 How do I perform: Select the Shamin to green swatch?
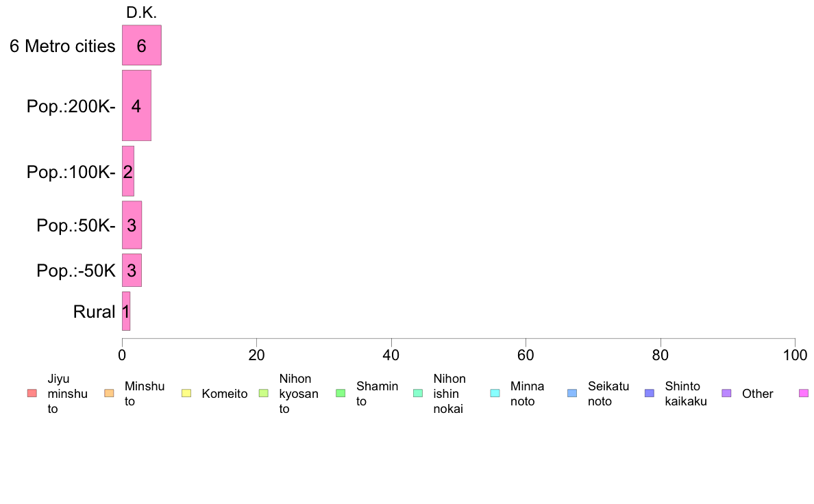[x=341, y=394]
